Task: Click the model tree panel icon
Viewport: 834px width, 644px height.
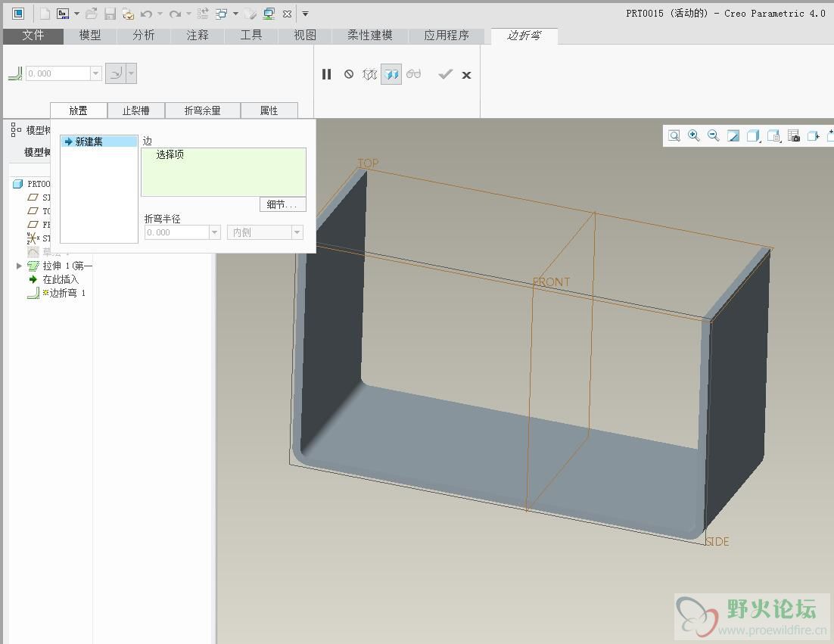Action: (16, 129)
